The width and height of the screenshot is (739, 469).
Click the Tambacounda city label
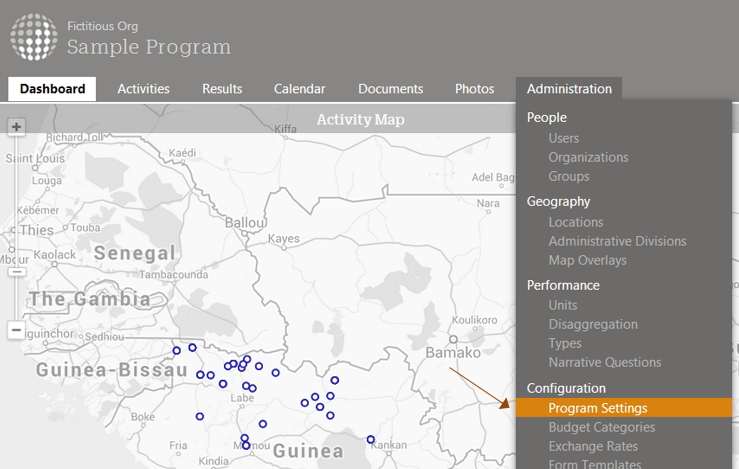pyautogui.click(x=173, y=274)
